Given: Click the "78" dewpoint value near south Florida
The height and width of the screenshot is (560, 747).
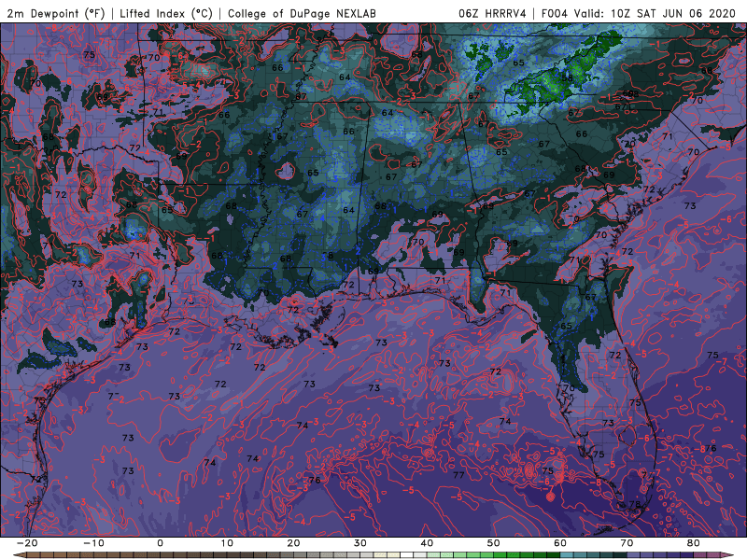Looking at the screenshot, I should [635, 504].
